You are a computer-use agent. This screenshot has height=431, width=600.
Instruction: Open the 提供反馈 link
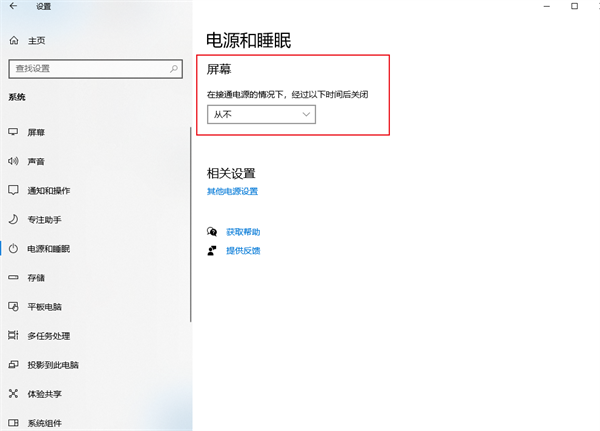pyautogui.click(x=243, y=251)
